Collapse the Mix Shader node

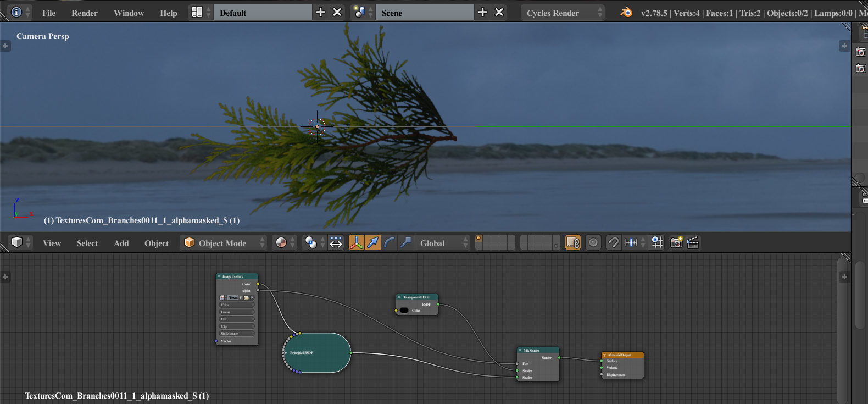(x=520, y=350)
